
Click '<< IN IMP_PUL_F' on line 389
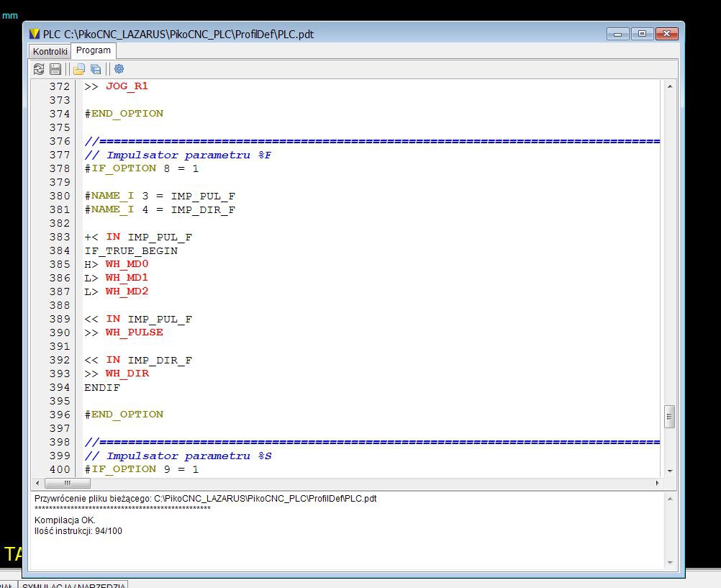(x=138, y=319)
